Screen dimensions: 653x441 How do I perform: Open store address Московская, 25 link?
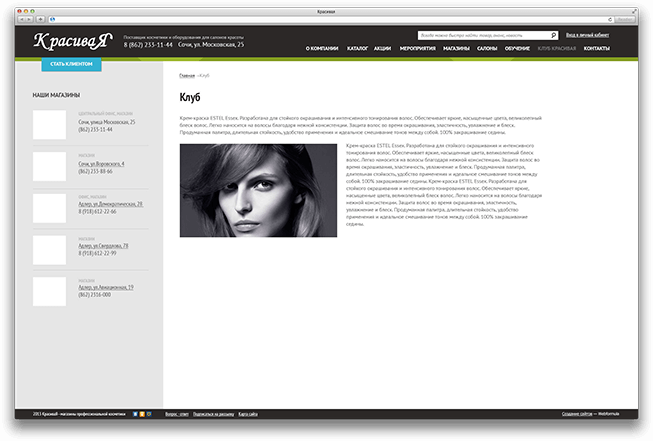tap(107, 122)
